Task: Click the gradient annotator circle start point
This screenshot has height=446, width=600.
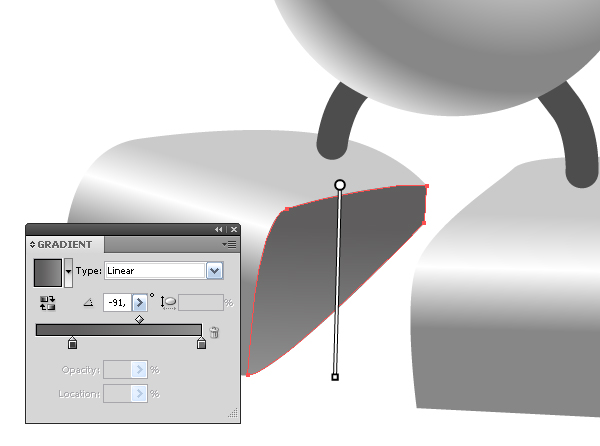Action: (x=340, y=185)
